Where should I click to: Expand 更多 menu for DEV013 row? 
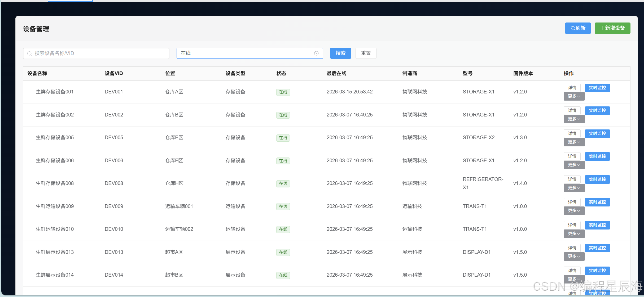(x=574, y=256)
